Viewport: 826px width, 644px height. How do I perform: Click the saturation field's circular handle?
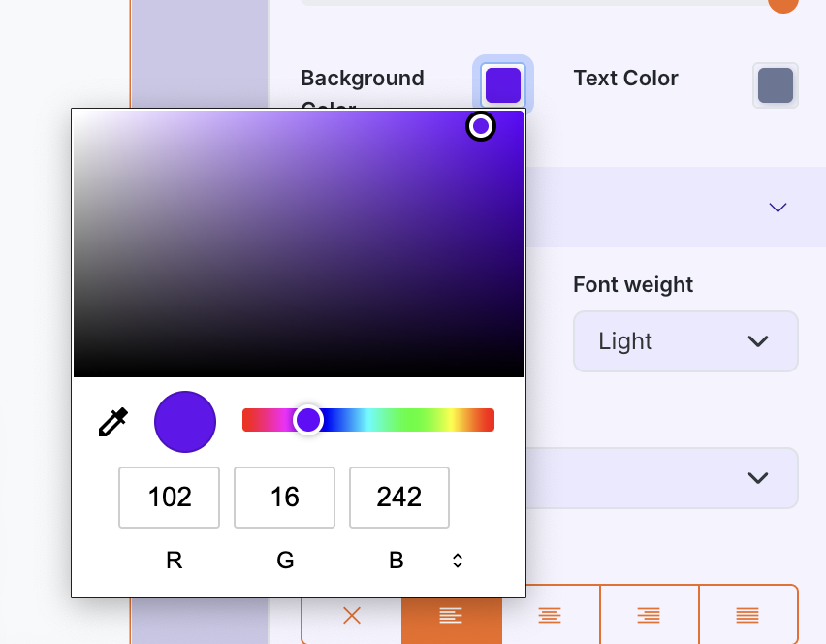(481, 126)
